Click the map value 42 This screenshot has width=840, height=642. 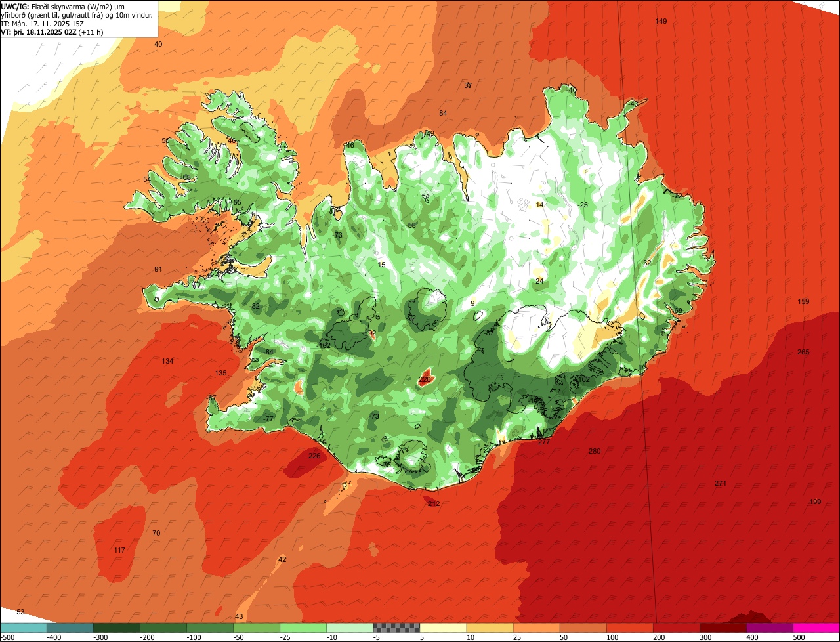tap(282, 559)
